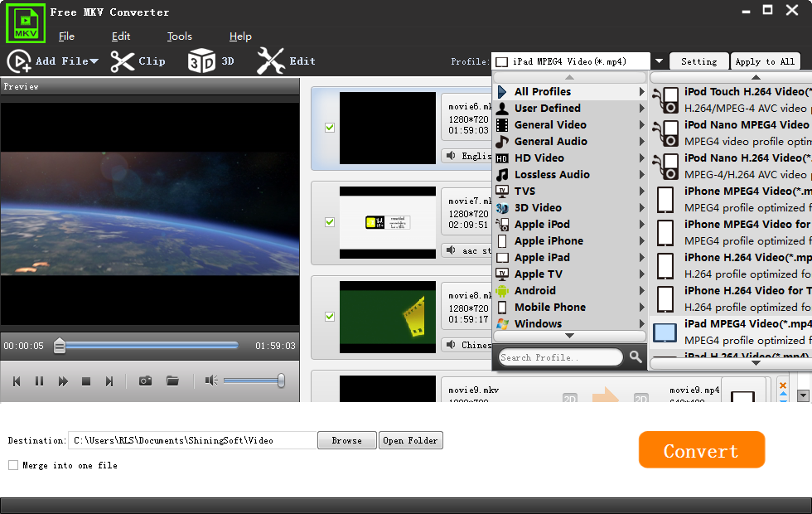Enable Merge into one file checkbox
Viewport: 812px width, 514px height.
pyautogui.click(x=13, y=465)
